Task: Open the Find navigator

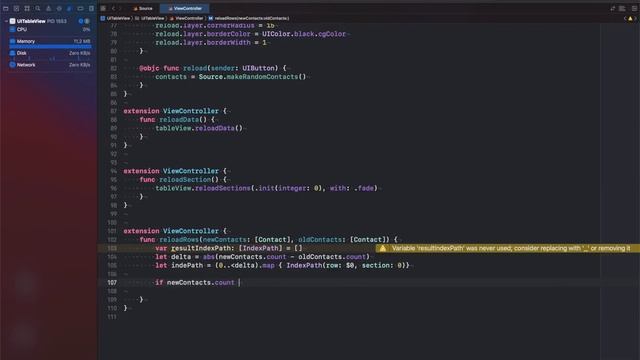Action: coord(38,8)
